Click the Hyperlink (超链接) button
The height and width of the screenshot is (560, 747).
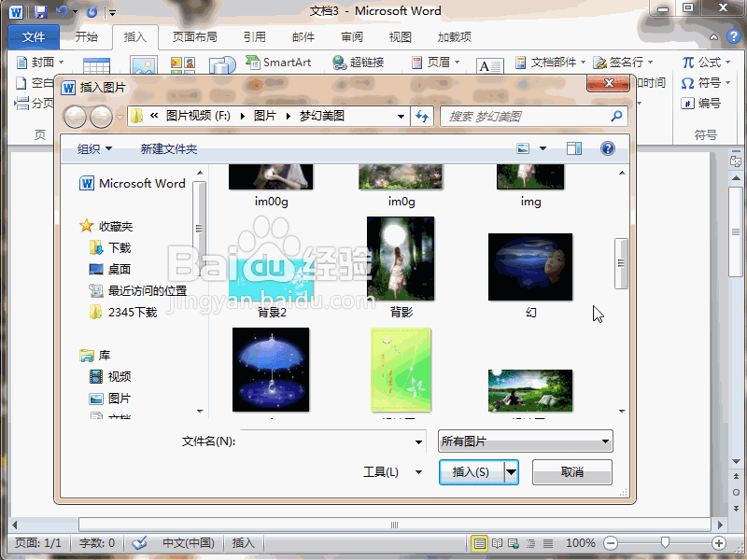[359, 62]
